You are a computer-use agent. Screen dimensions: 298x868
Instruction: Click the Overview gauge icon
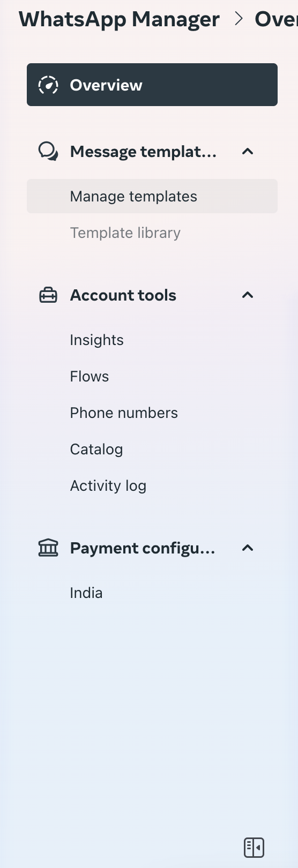[48, 85]
